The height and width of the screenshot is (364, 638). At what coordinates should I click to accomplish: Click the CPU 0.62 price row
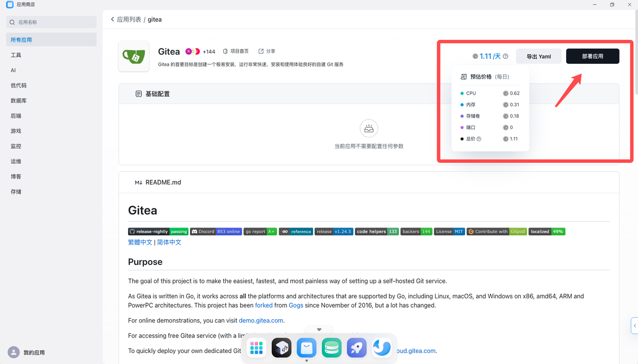490,94
